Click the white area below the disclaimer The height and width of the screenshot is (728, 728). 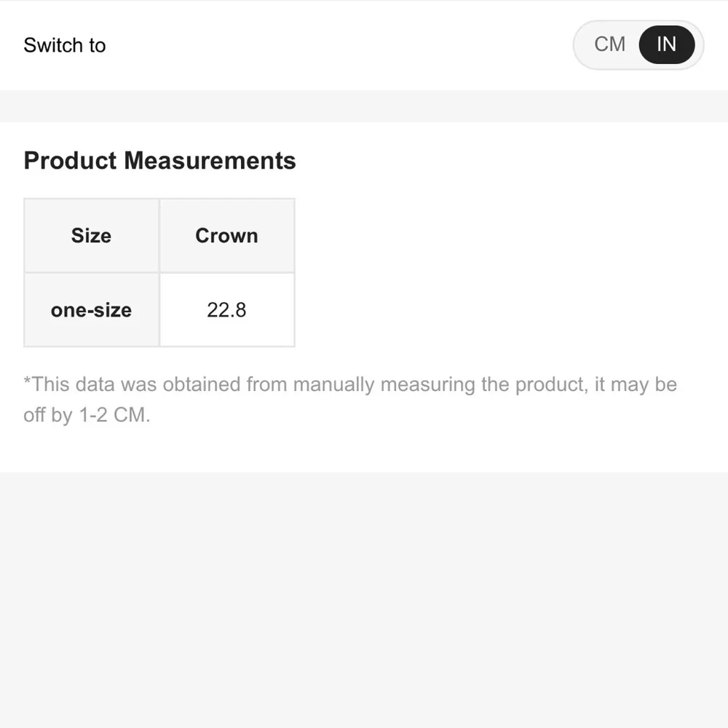364,449
